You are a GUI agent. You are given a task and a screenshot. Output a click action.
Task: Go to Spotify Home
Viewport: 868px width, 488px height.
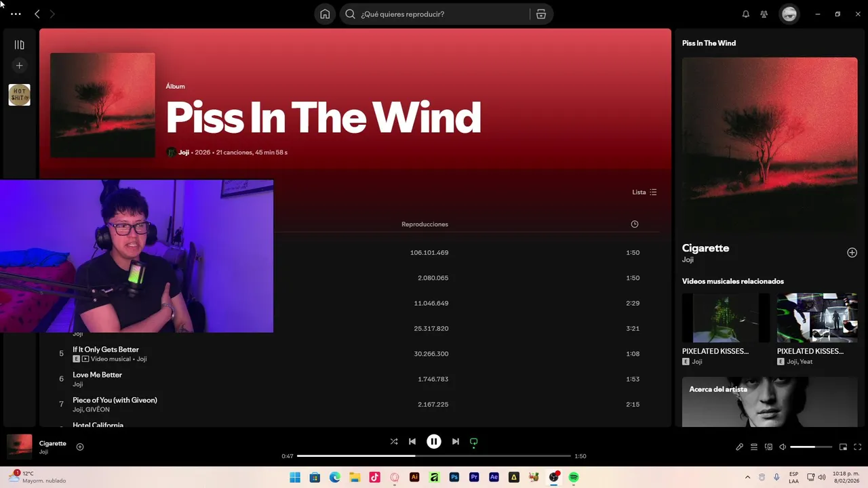tap(325, 14)
